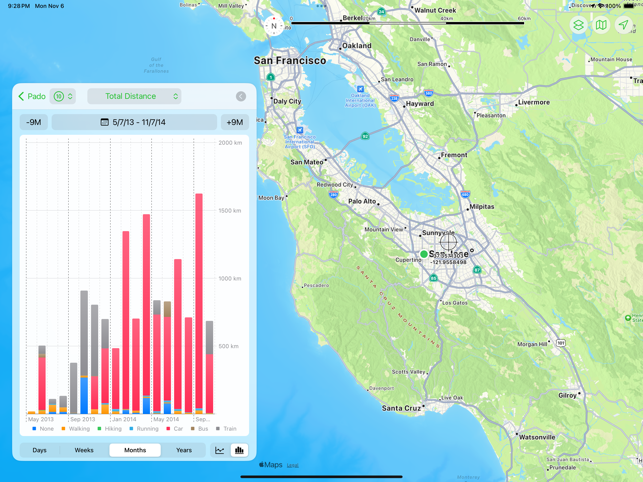Click the Gilroy city label

568,395
